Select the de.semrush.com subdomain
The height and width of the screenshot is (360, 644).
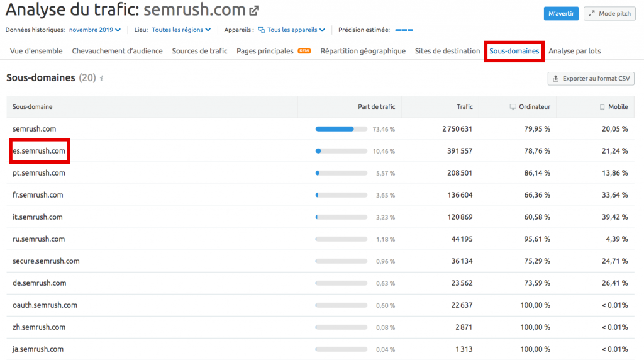tap(39, 283)
